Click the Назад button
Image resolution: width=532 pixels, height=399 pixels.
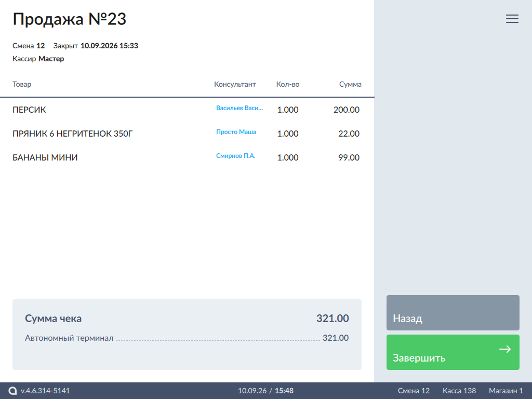point(453,312)
